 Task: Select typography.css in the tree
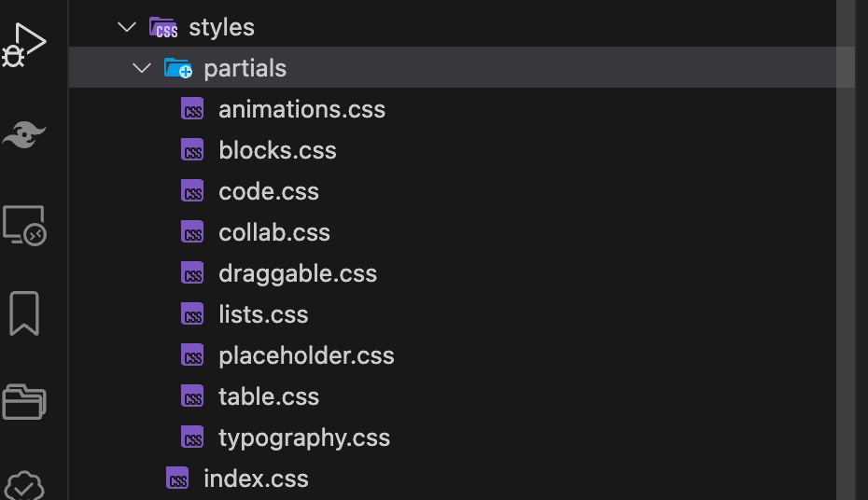pos(304,437)
